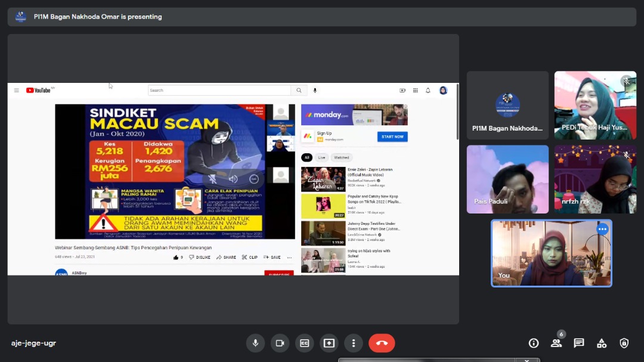Click the Present now screen share icon
644x362 pixels.
tap(329, 343)
